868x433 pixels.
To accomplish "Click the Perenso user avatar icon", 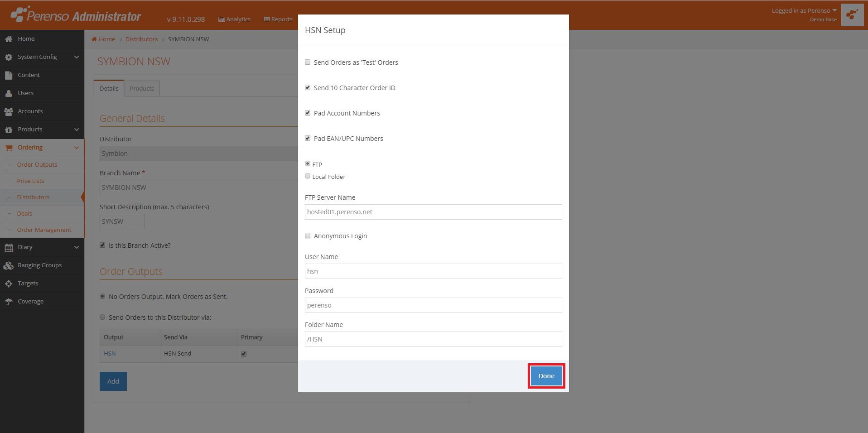I will (852, 15).
